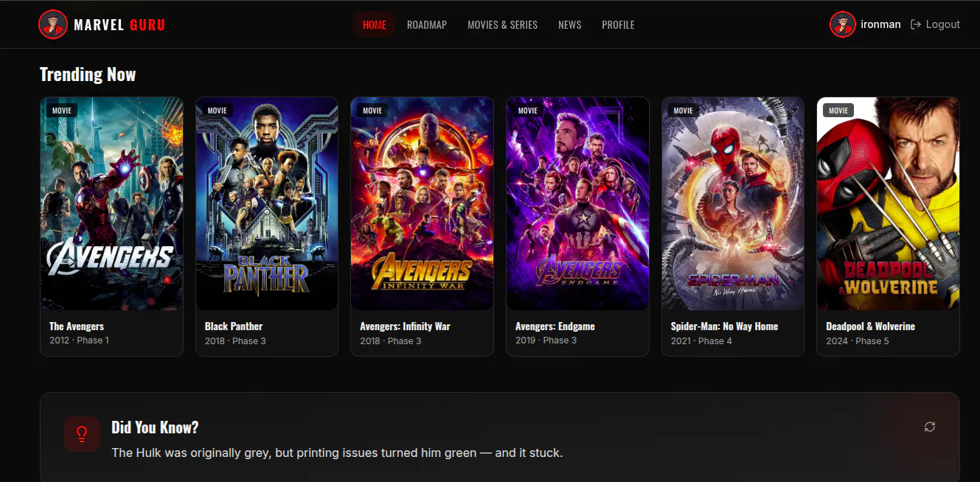Open the Black Panther poster
Screen dimensions: 980x482
(x=267, y=203)
